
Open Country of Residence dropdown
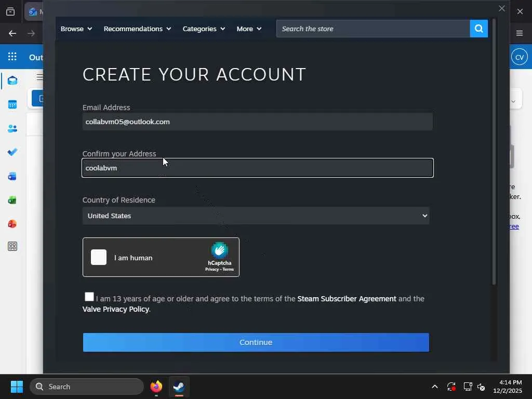point(256,216)
